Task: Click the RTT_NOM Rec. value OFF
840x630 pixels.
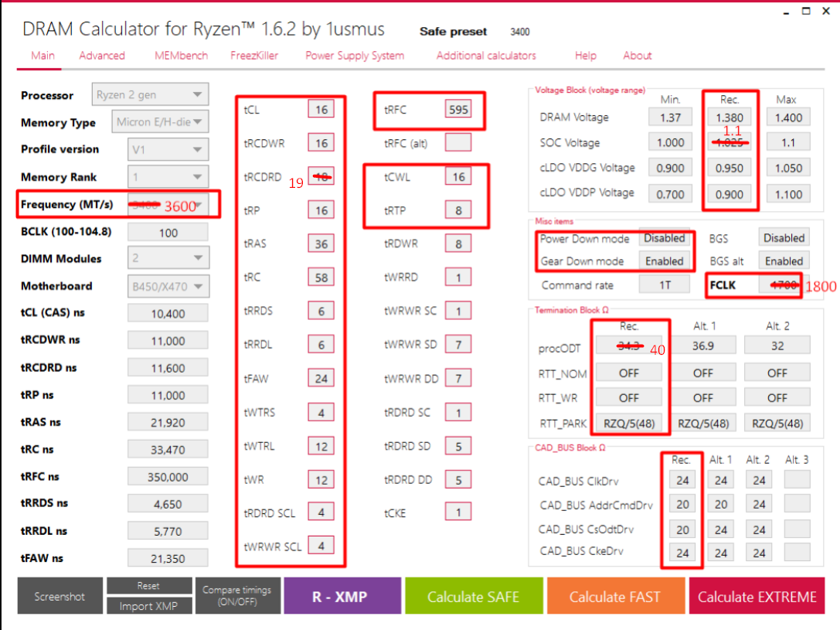Action: [x=629, y=373]
